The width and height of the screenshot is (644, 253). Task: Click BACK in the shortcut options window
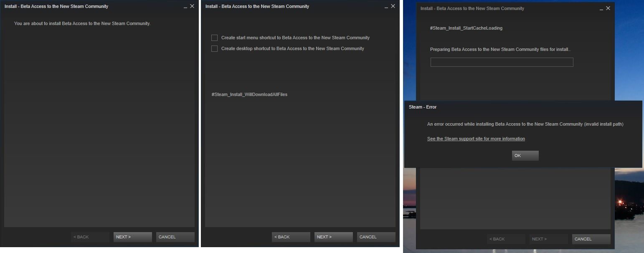(291, 237)
